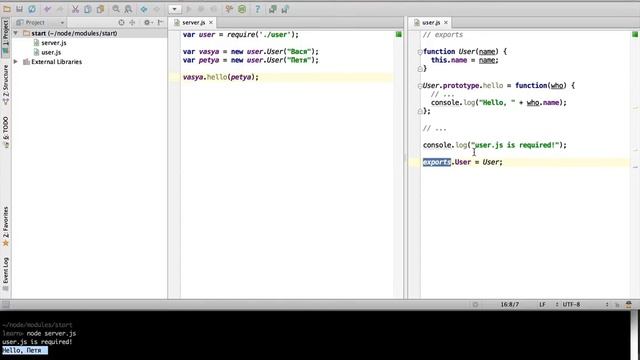This screenshot has height=360, width=640.
Task: Click the Find magnifier icon
Action: (x=116, y=9)
